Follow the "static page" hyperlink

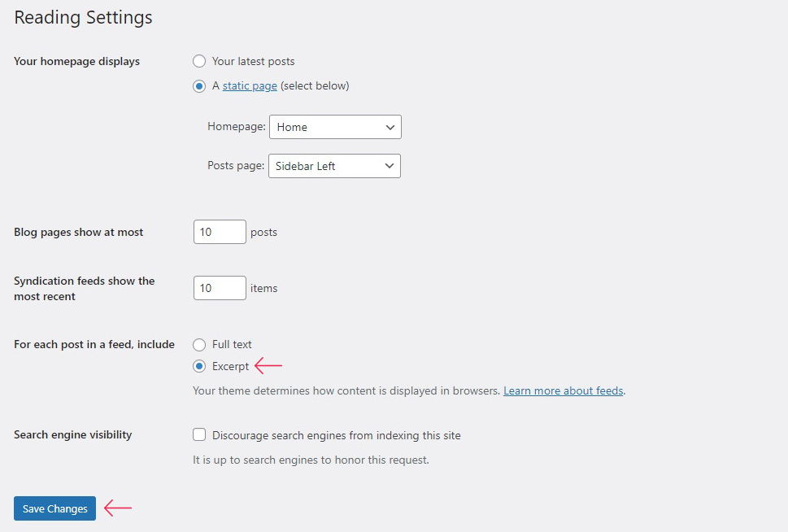pyautogui.click(x=250, y=86)
